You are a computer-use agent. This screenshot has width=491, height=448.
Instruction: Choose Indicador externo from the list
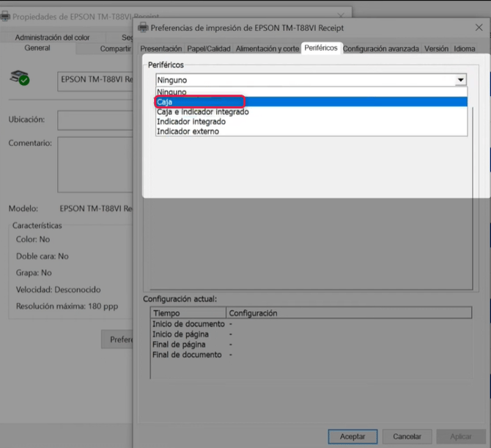tap(311, 131)
